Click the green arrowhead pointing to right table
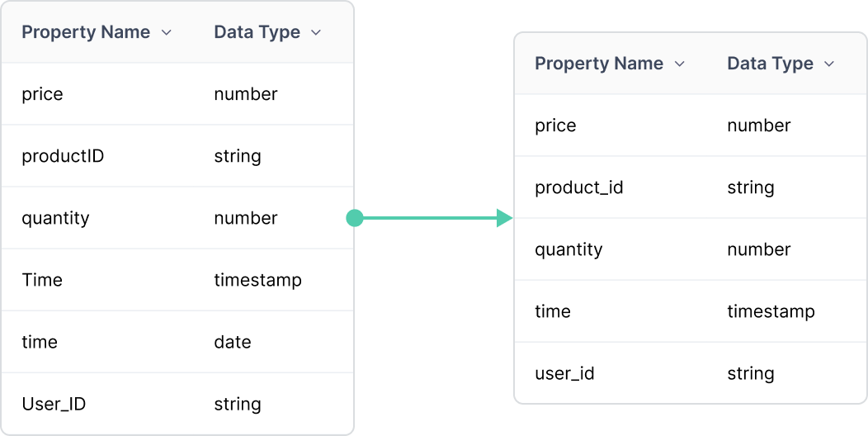This screenshot has width=868, height=436. tap(505, 218)
